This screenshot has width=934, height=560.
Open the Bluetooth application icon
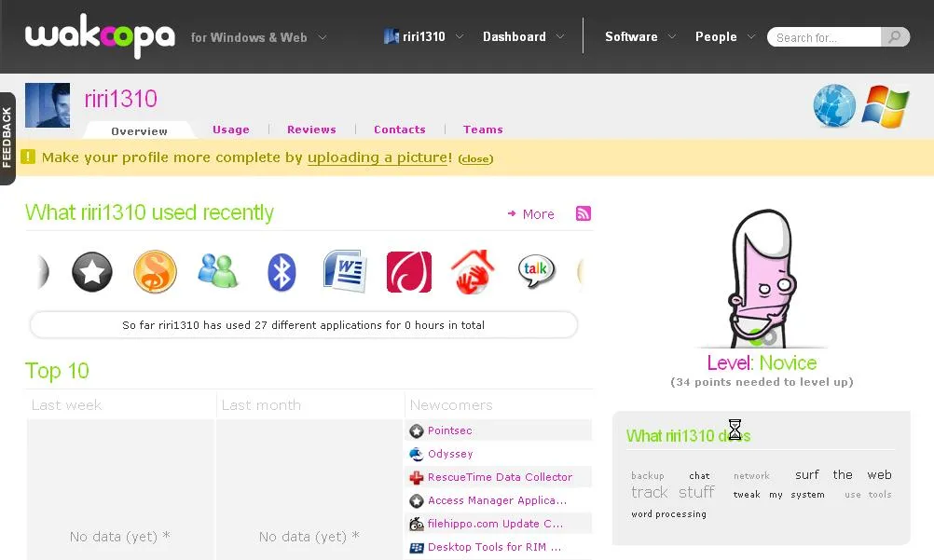pos(282,272)
